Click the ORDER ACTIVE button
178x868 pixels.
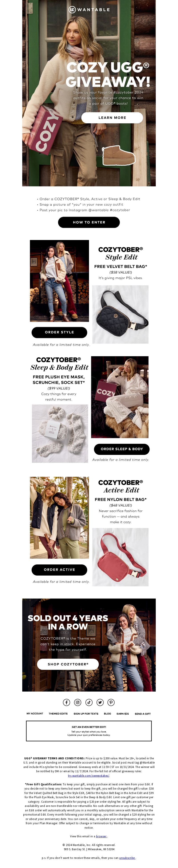coord(59,570)
